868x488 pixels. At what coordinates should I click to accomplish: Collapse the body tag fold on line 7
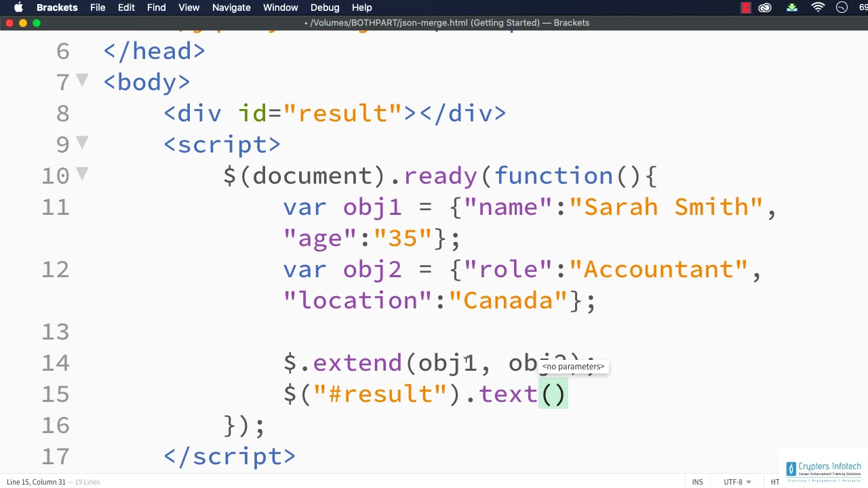(82, 81)
